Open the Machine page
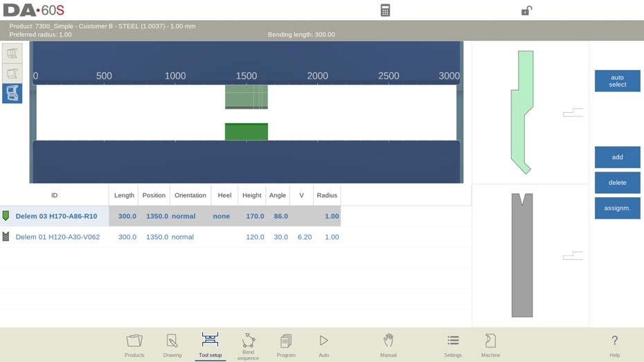644x362 pixels. tap(490, 345)
